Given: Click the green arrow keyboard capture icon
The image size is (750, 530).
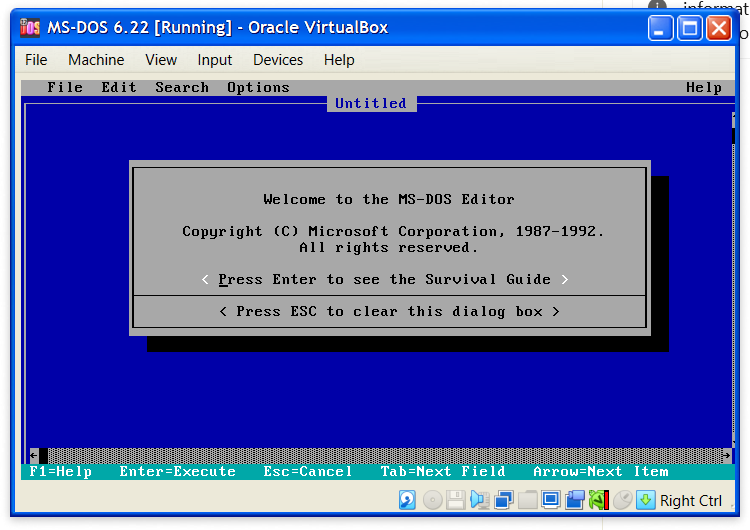Looking at the screenshot, I should 645,500.
